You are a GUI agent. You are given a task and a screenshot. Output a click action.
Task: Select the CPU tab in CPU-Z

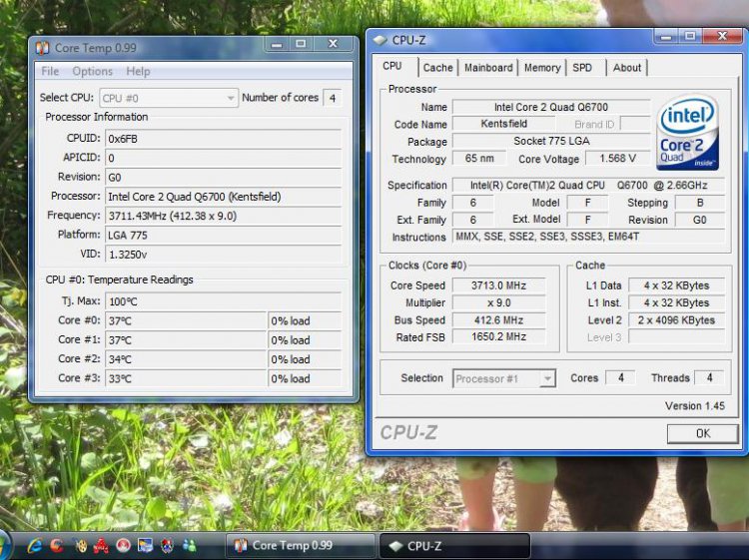(x=394, y=66)
